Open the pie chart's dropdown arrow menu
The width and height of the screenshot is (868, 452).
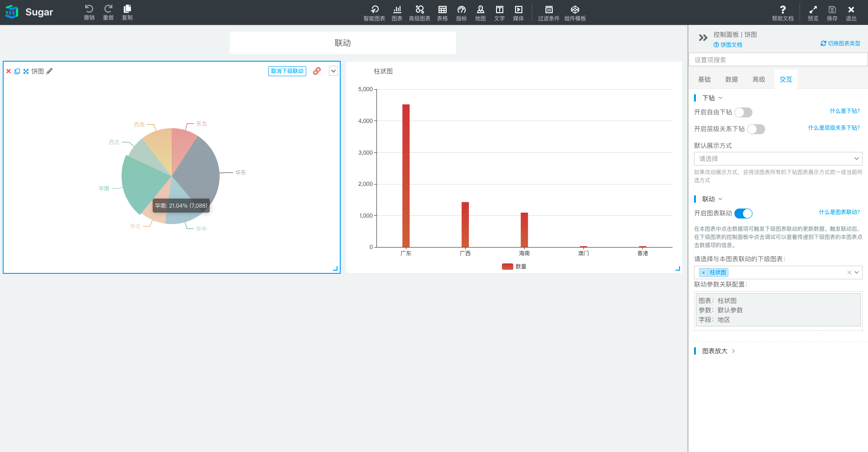(x=333, y=71)
